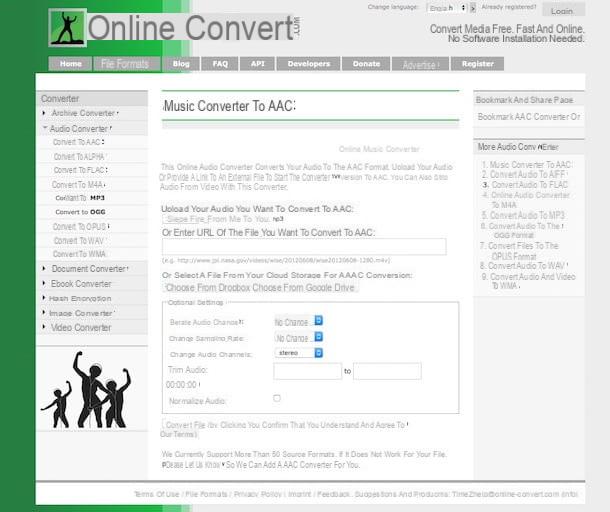Open Convert To M4A sidebar link
The width and height of the screenshot is (610, 512).
click(x=78, y=184)
